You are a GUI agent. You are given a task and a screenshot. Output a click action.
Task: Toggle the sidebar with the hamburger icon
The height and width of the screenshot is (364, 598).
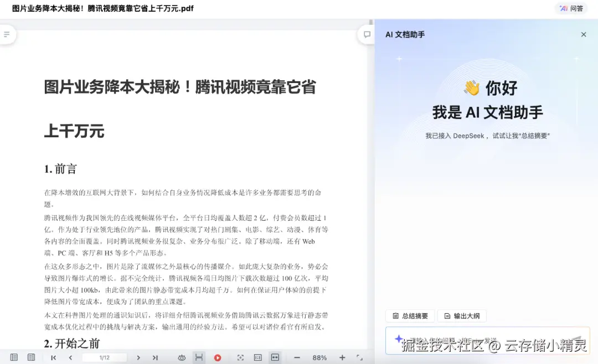pos(8,34)
